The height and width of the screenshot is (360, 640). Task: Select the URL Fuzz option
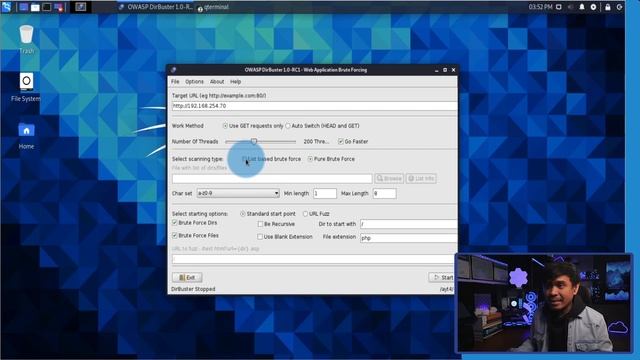click(316, 214)
